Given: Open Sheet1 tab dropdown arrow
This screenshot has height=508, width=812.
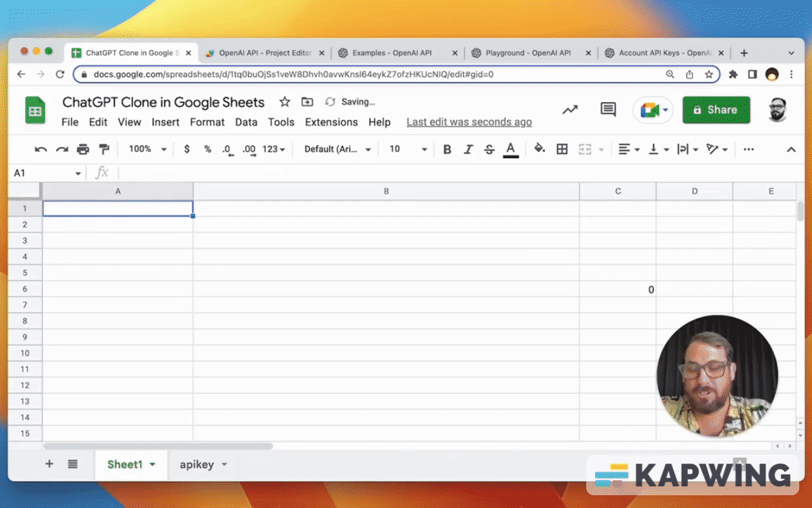Looking at the screenshot, I should pyautogui.click(x=152, y=465).
